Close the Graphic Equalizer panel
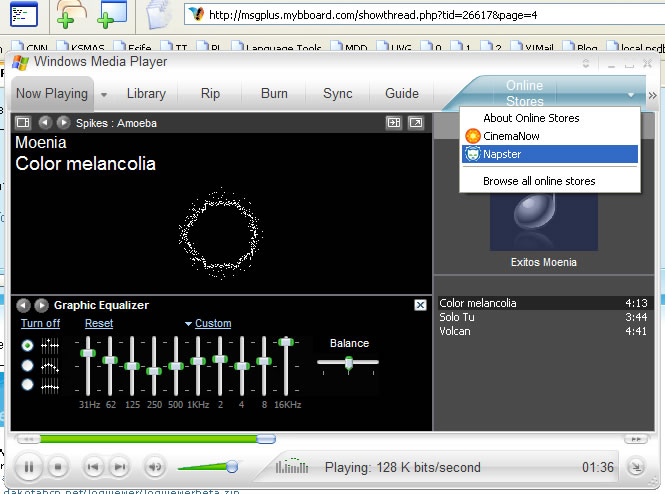The image size is (665, 494). 421,305
